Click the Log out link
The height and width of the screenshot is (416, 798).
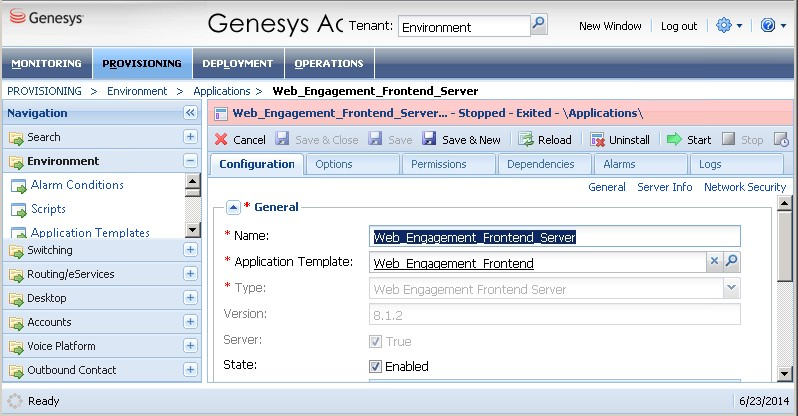pos(679,26)
